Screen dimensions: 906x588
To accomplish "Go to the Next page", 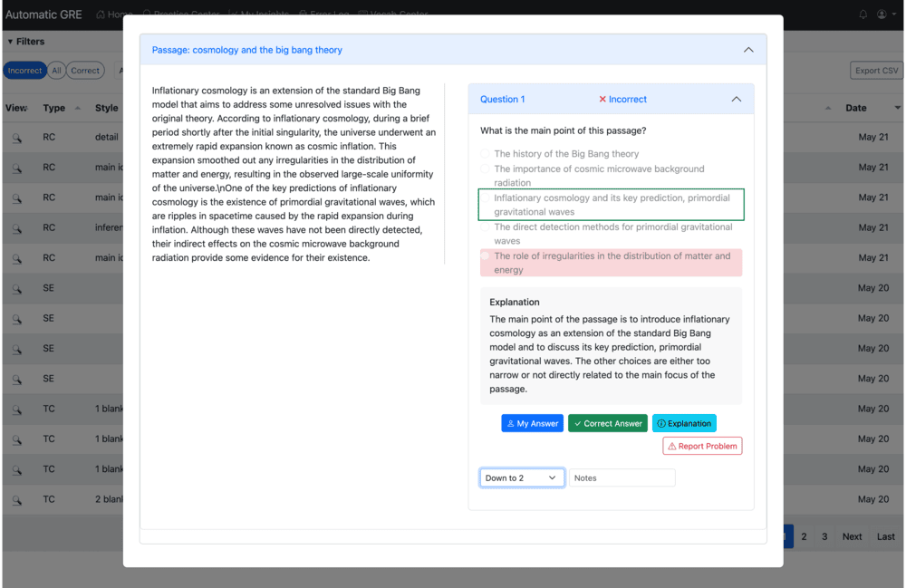I will tap(852, 536).
